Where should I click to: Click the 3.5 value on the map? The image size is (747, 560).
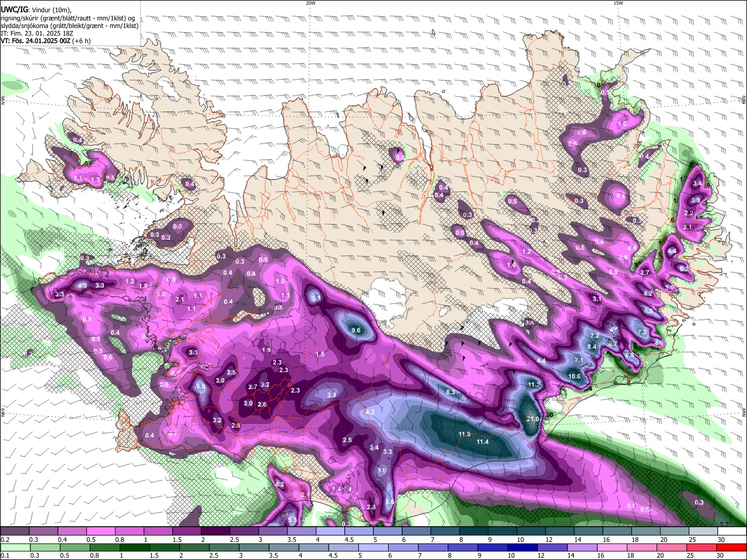point(231,372)
